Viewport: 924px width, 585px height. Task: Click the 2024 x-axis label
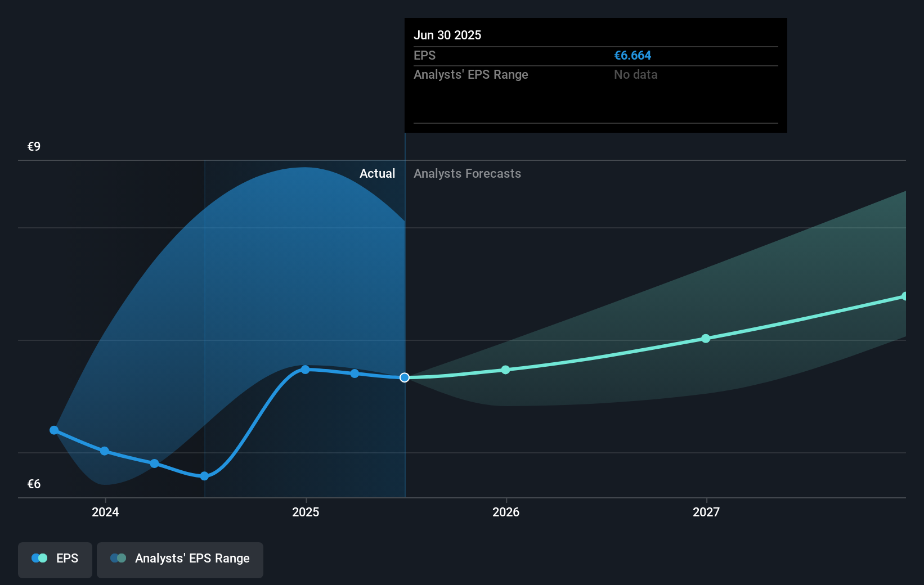pyautogui.click(x=105, y=512)
